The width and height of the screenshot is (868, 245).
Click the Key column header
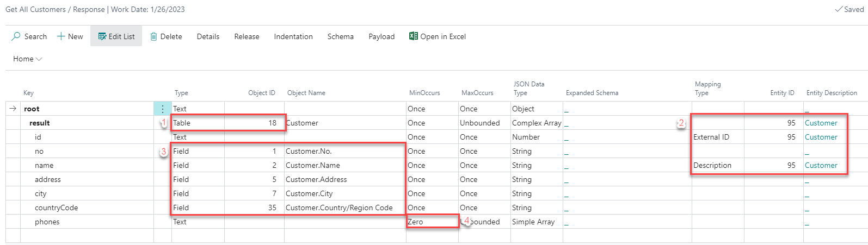tap(28, 93)
